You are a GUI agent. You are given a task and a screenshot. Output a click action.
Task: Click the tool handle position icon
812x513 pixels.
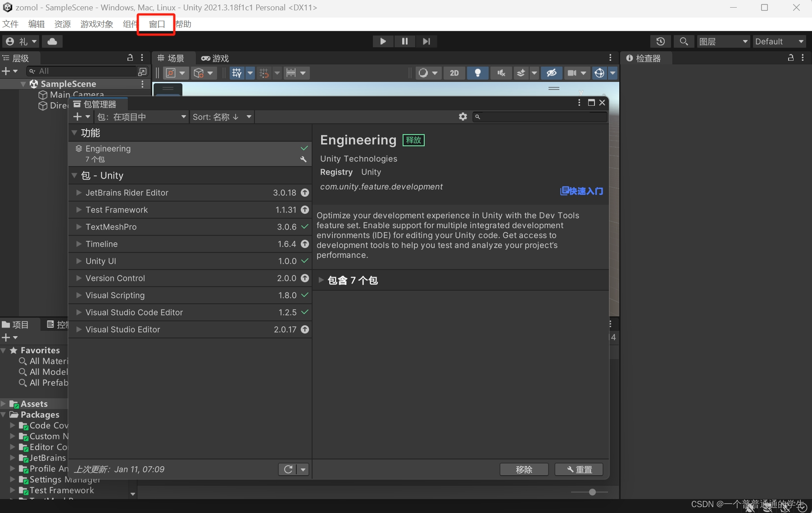tap(171, 73)
